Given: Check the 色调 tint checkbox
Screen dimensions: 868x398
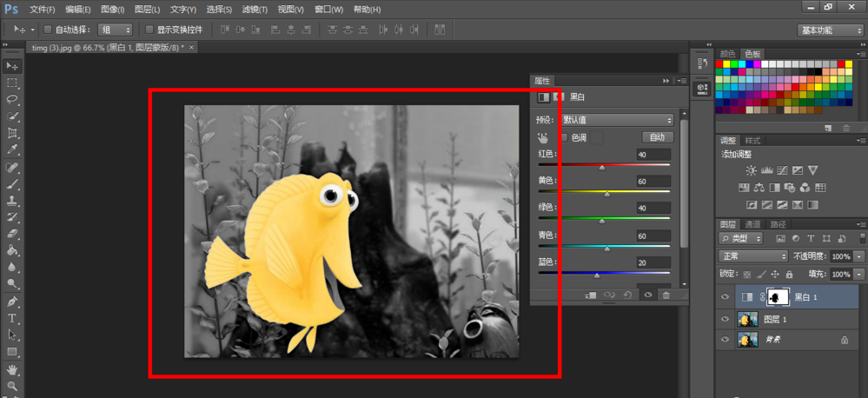Looking at the screenshot, I should pyautogui.click(x=564, y=137).
